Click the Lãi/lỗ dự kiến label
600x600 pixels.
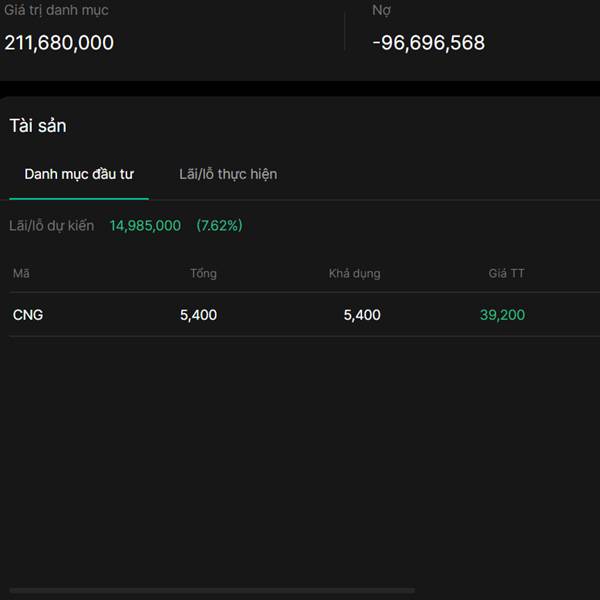tap(52, 226)
